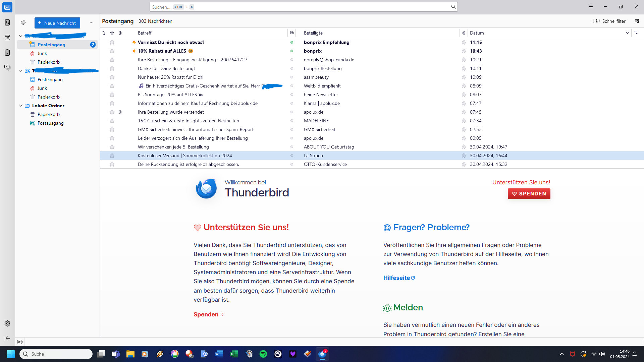Image resolution: width=644 pixels, height=362 pixels.
Task: Toggle read status of 'Vermisst Du' message
Action: pyautogui.click(x=292, y=42)
